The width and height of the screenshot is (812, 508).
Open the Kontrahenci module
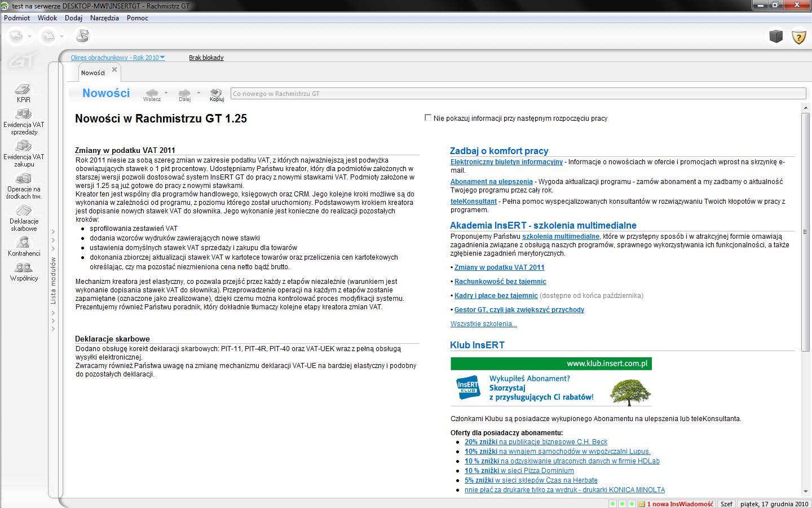pyautogui.click(x=24, y=246)
